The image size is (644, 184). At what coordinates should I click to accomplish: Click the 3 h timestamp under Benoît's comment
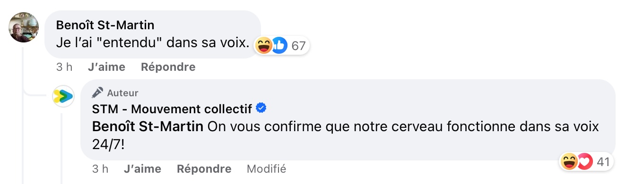pyautogui.click(x=64, y=67)
